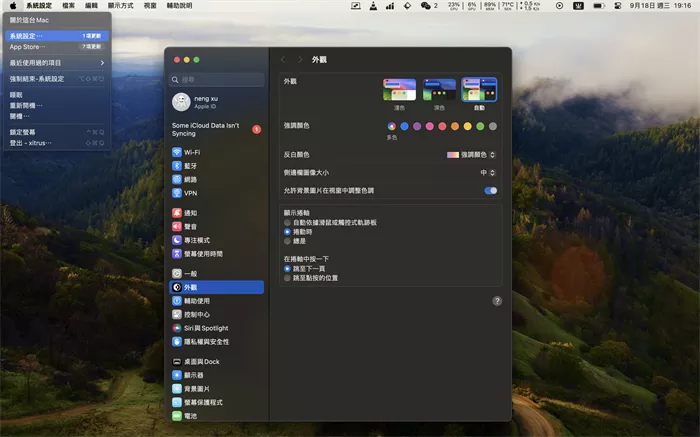Open the 側邊欄圖像大小 size dropdown
The height and width of the screenshot is (437, 700).
(x=487, y=172)
